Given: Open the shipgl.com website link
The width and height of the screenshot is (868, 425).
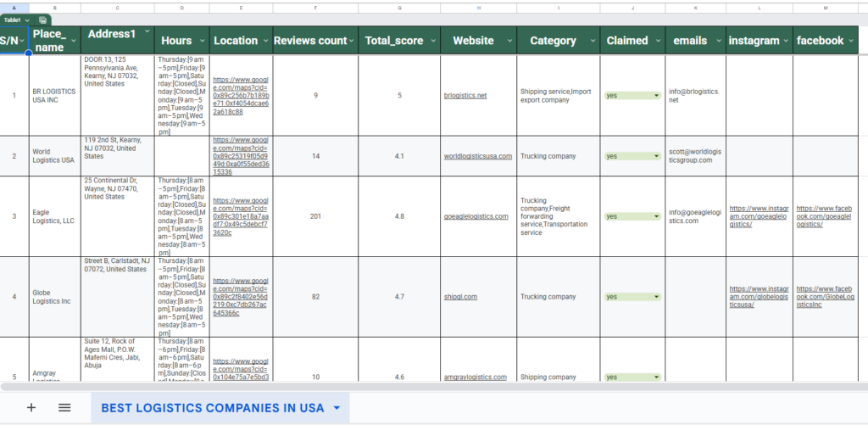Looking at the screenshot, I should coord(460,296).
